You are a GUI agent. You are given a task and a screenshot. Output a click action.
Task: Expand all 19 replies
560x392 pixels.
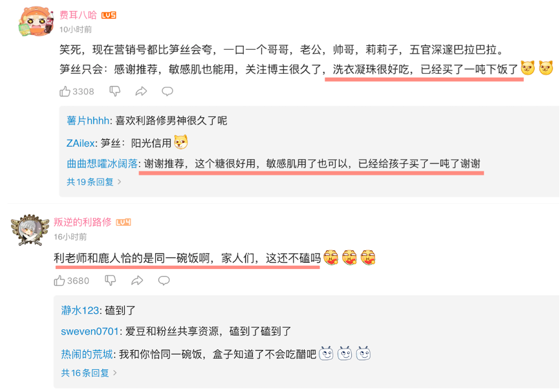click(x=94, y=182)
